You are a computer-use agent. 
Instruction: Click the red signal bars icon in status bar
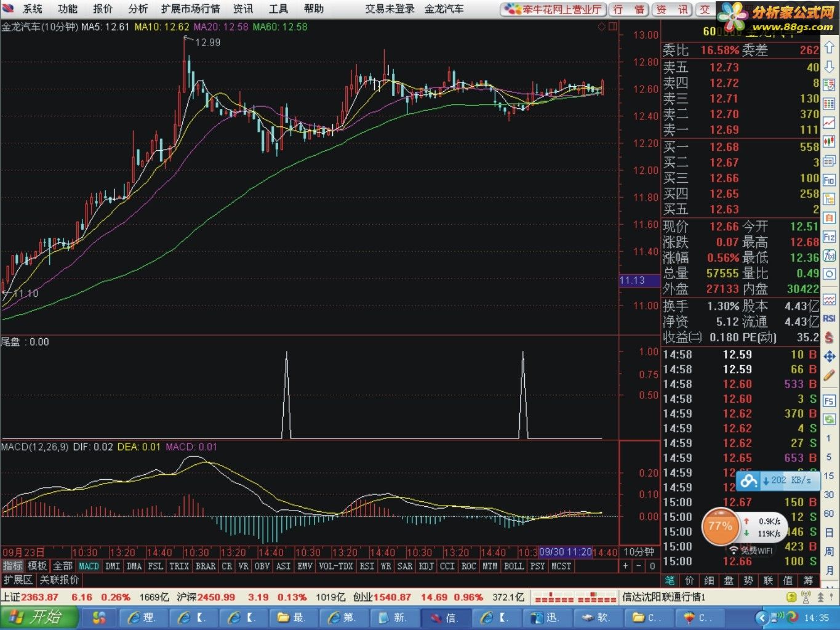[x=575, y=597]
